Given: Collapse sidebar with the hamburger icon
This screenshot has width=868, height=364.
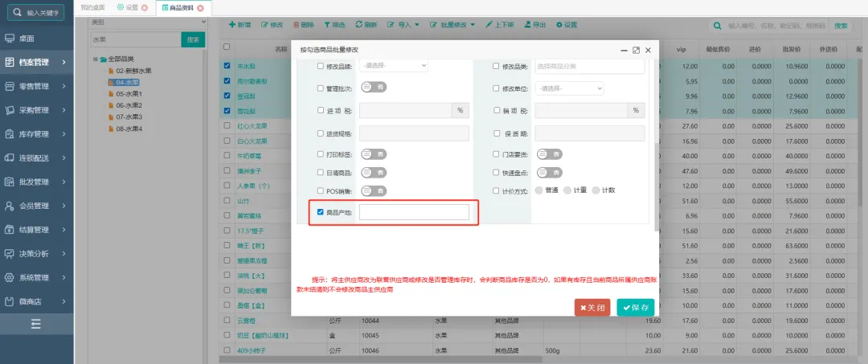Looking at the screenshot, I should click(x=36, y=324).
